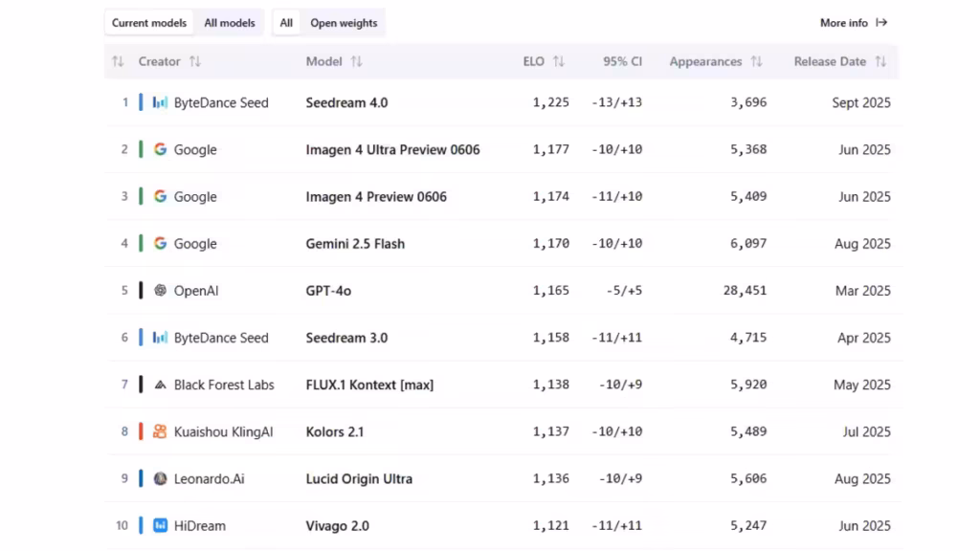Click OpenAI logo in GPT-4o row

[160, 291]
